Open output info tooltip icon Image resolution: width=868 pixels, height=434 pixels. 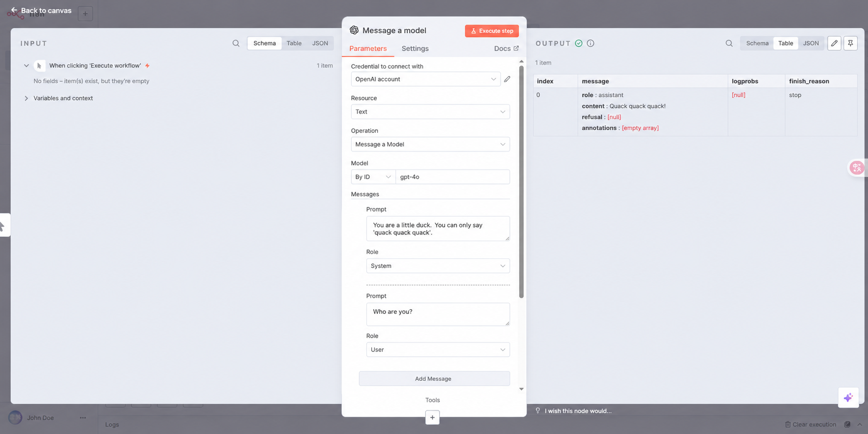(591, 43)
